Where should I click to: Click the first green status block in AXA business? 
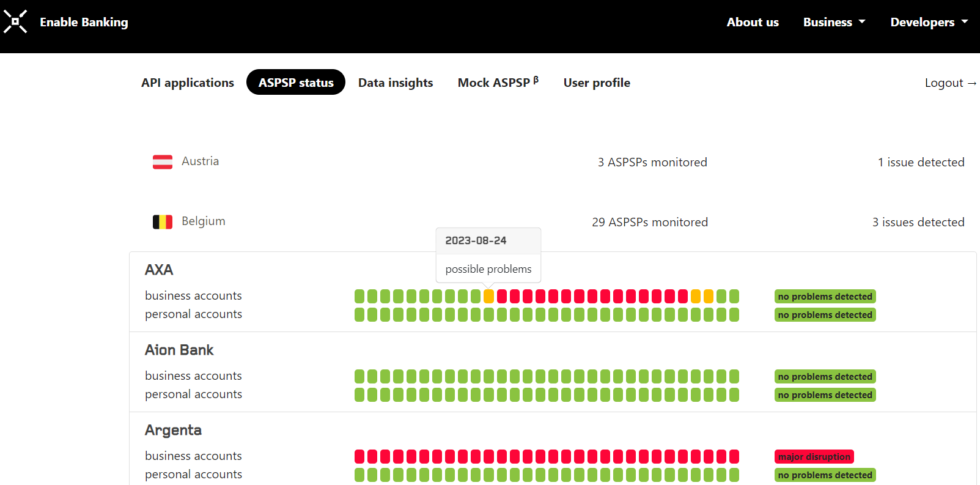click(x=359, y=297)
